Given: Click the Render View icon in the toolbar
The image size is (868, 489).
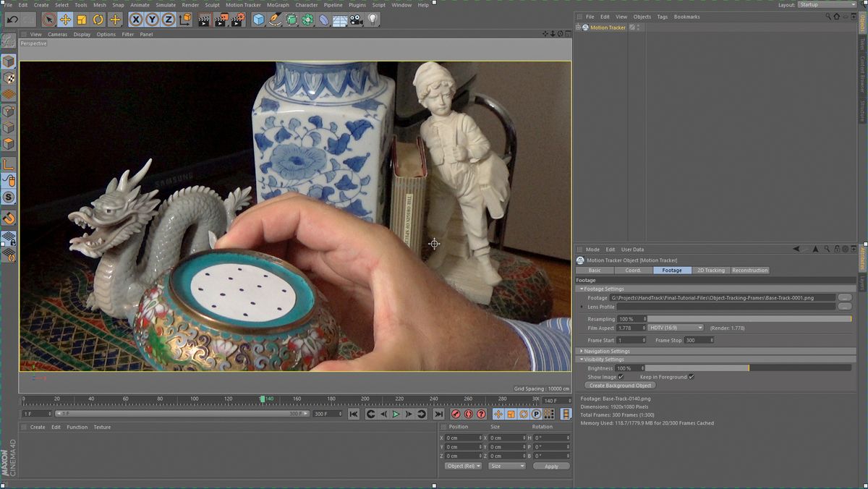Looking at the screenshot, I should 202,20.
